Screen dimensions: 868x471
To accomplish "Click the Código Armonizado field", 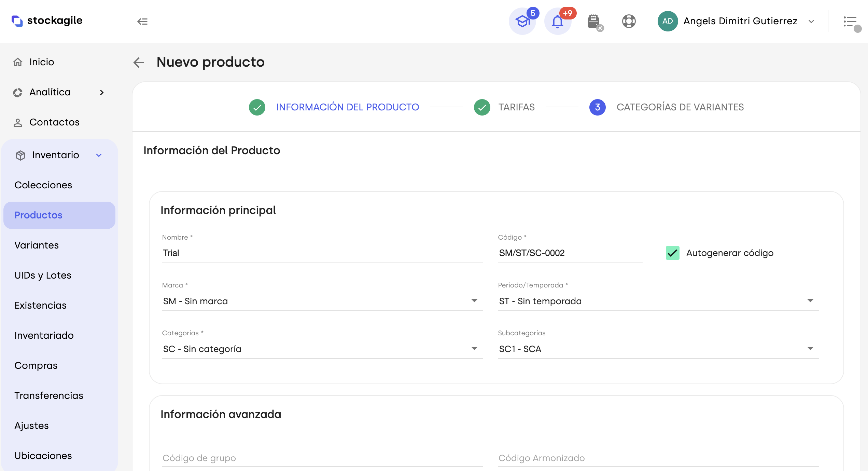I will tap(658, 458).
